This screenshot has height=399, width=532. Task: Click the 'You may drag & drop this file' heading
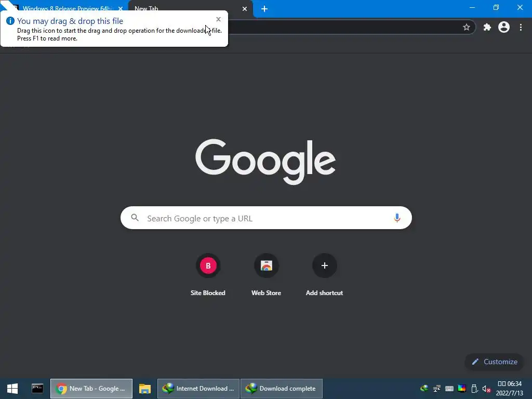[x=70, y=21]
